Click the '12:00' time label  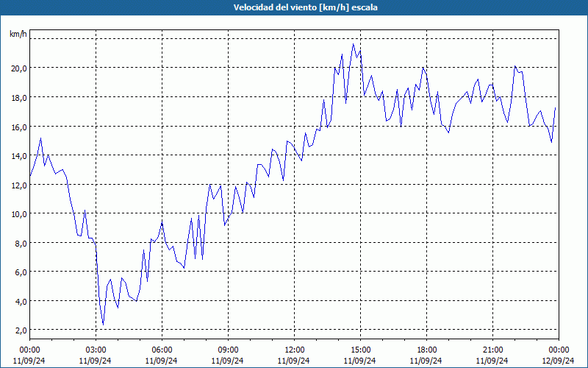(295, 350)
